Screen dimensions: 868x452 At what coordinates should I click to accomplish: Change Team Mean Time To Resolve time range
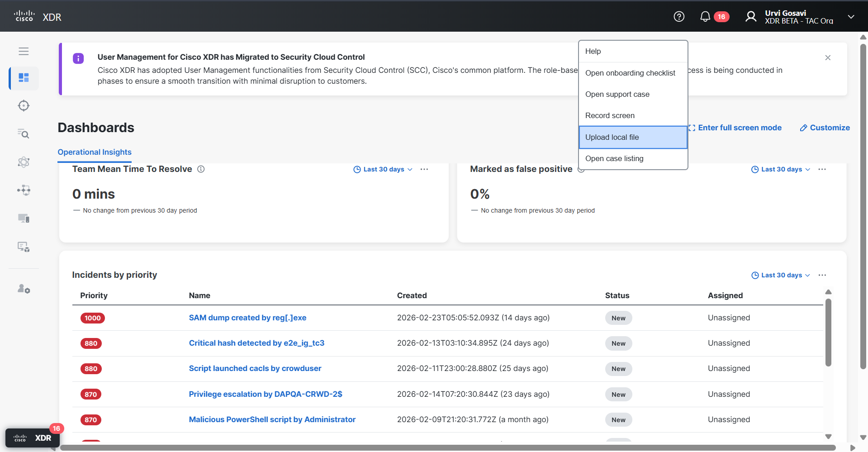(x=382, y=169)
